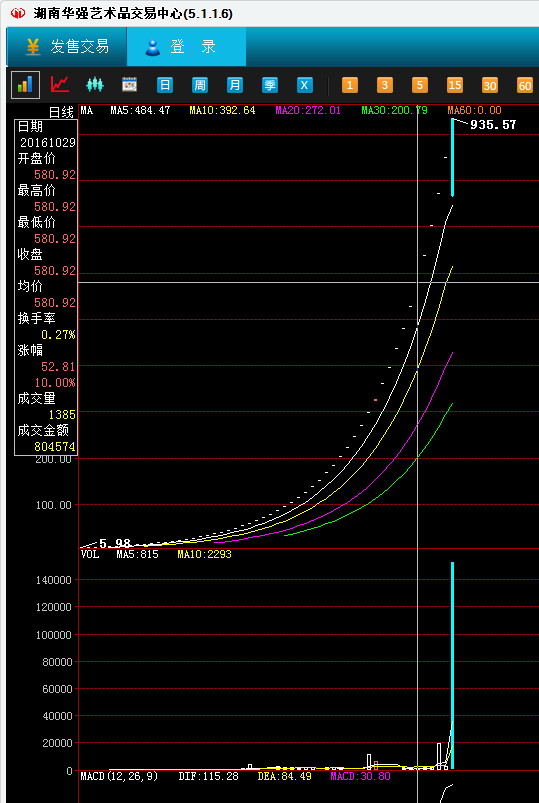Choose the 60-minute interval button
This screenshot has width=539, height=803.
coord(525,85)
